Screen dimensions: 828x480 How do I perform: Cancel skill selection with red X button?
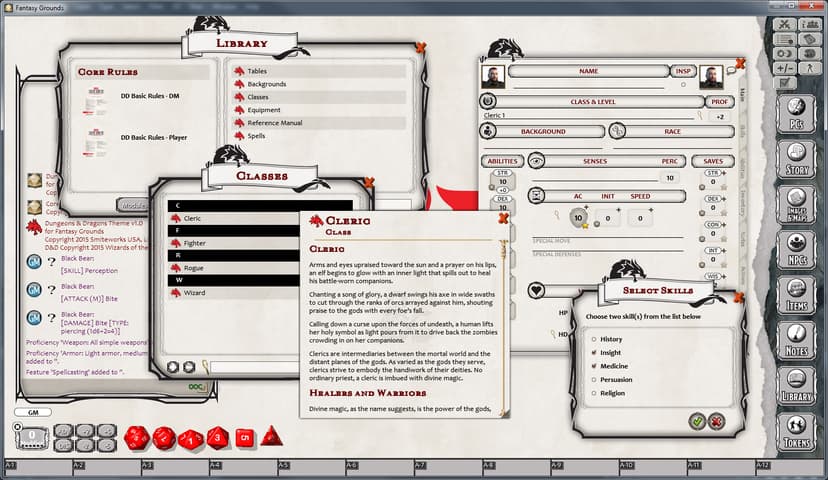[x=716, y=421]
